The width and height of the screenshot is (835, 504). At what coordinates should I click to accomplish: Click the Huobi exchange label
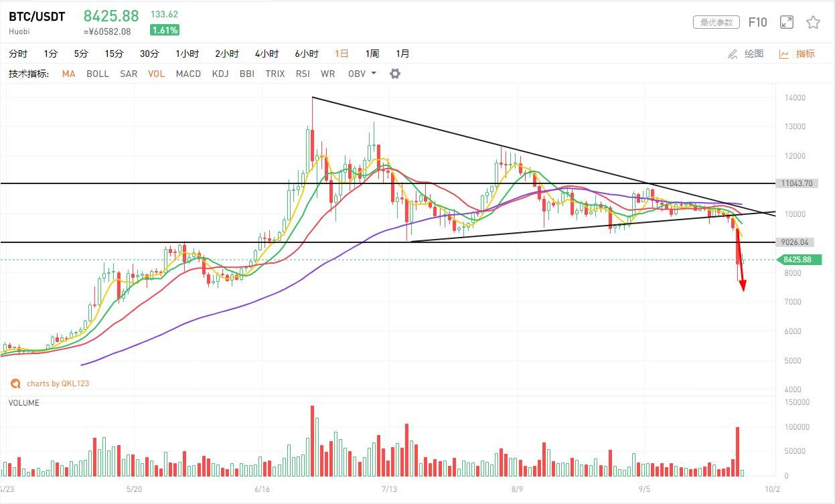pyautogui.click(x=19, y=31)
